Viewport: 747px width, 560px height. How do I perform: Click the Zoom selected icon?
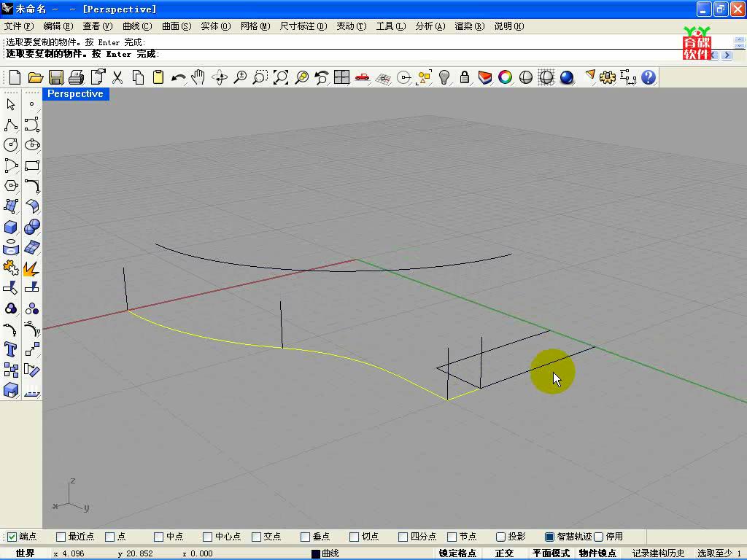[301, 77]
